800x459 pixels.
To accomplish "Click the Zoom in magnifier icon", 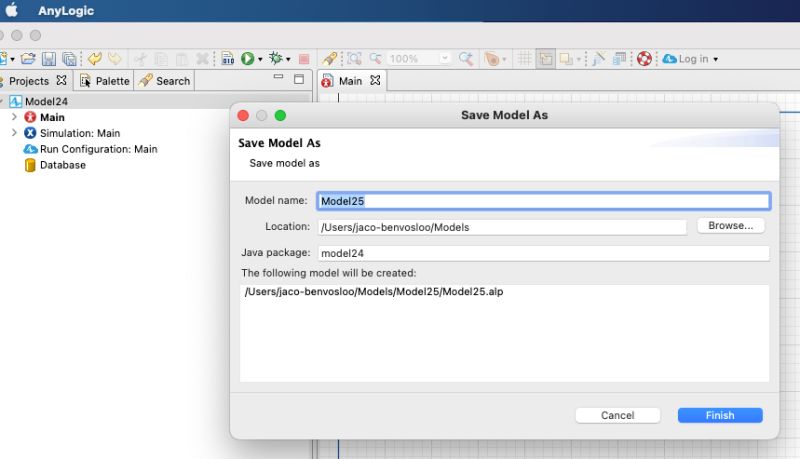I will point(465,59).
